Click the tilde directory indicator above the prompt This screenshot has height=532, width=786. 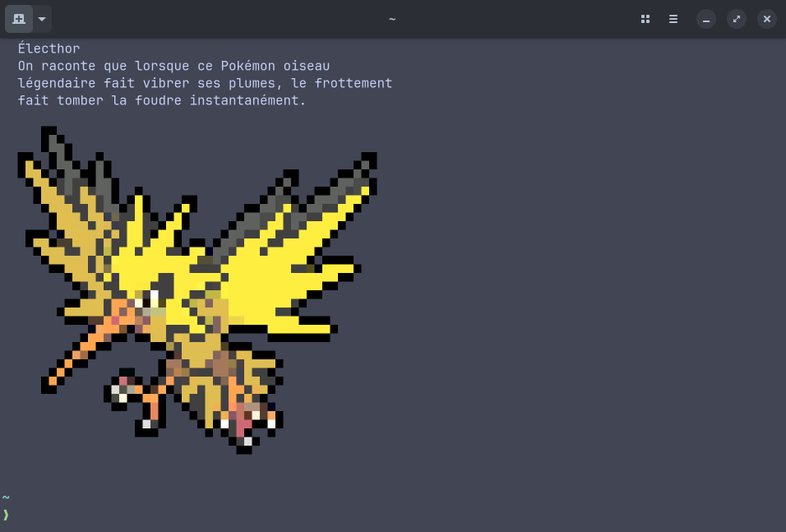pyautogui.click(x=6, y=497)
